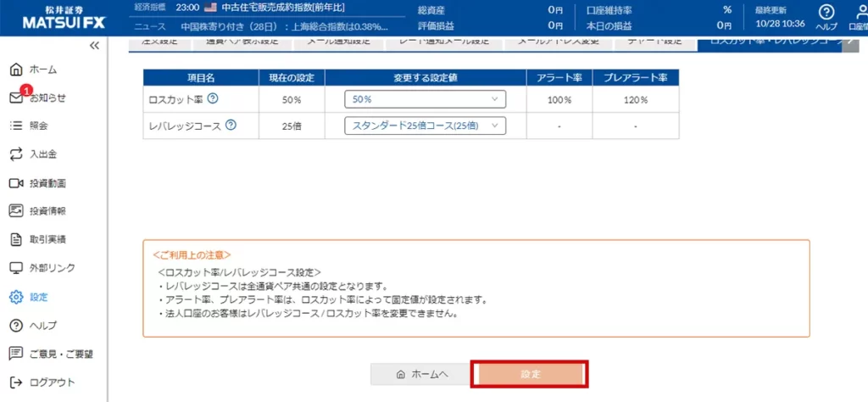Open ご意見・ご要望 feedback item
The image size is (868, 402).
(x=51, y=354)
